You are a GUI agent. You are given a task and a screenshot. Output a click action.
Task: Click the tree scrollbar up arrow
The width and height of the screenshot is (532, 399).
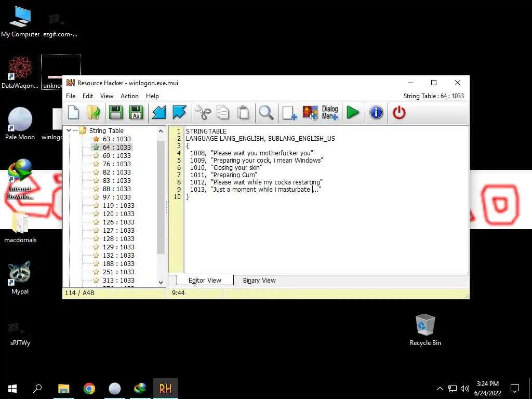(x=161, y=130)
